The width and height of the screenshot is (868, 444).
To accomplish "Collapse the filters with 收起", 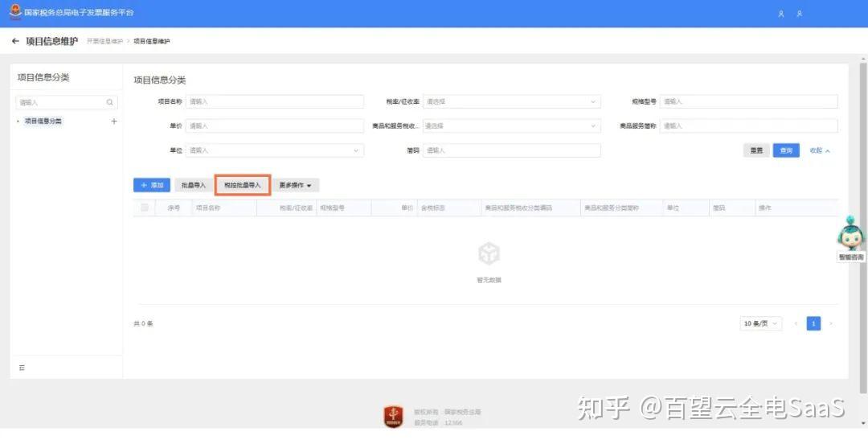I will coord(820,150).
